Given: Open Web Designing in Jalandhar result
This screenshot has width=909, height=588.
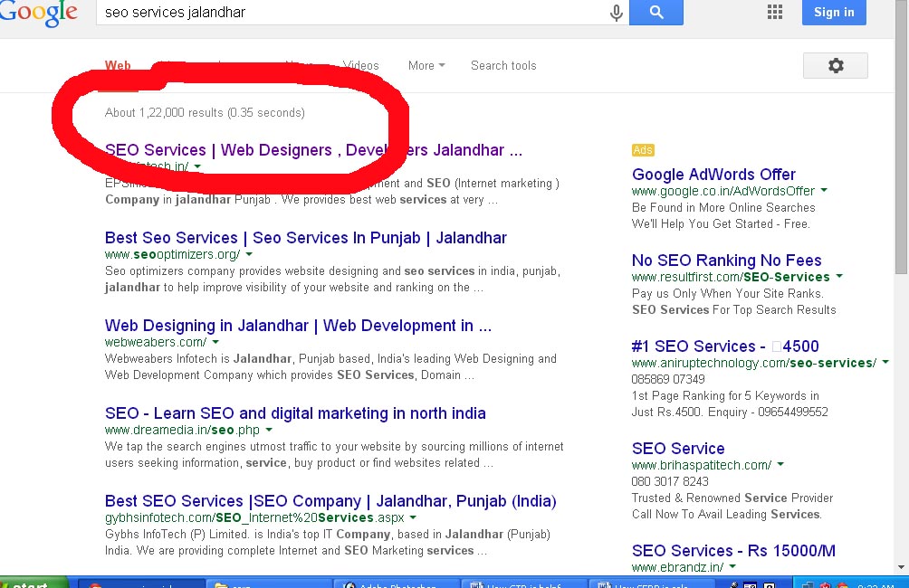Looking at the screenshot, I should click(x=298, y=326).
